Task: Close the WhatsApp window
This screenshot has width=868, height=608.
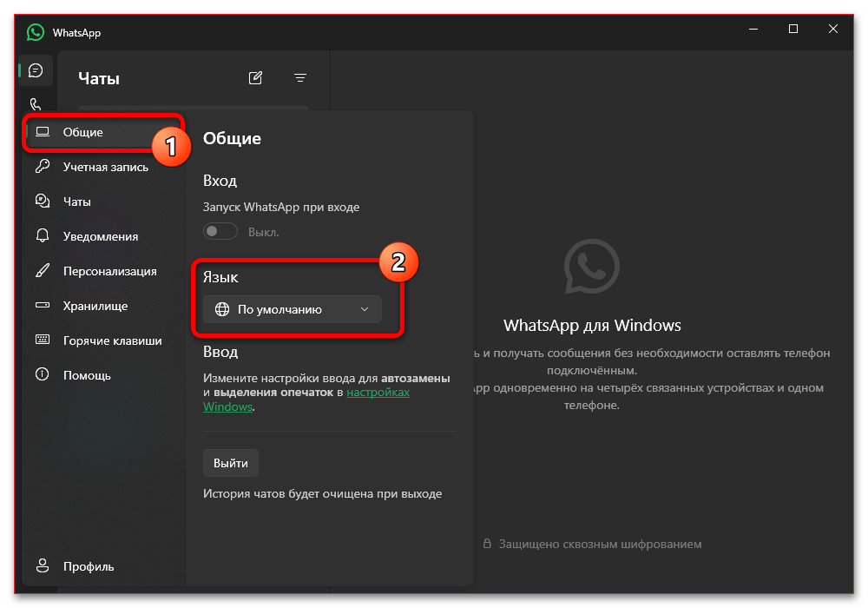Action: coord(833,29)
